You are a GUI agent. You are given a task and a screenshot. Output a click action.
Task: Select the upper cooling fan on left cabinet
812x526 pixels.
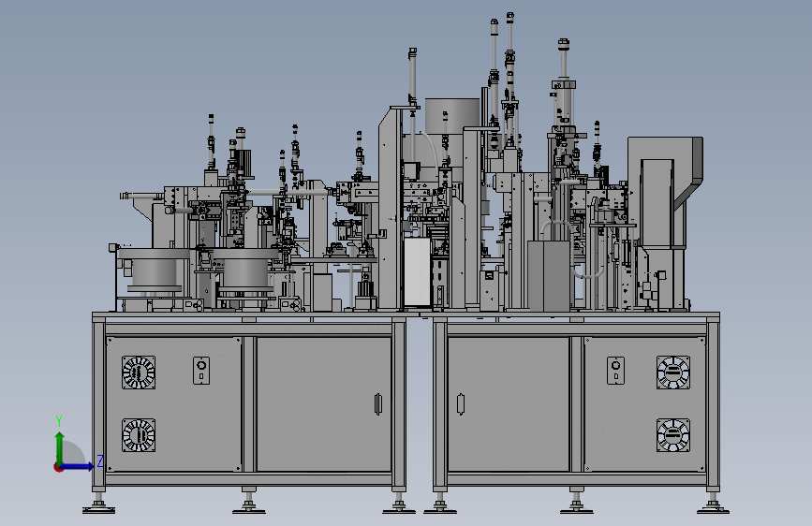(139, 373)
